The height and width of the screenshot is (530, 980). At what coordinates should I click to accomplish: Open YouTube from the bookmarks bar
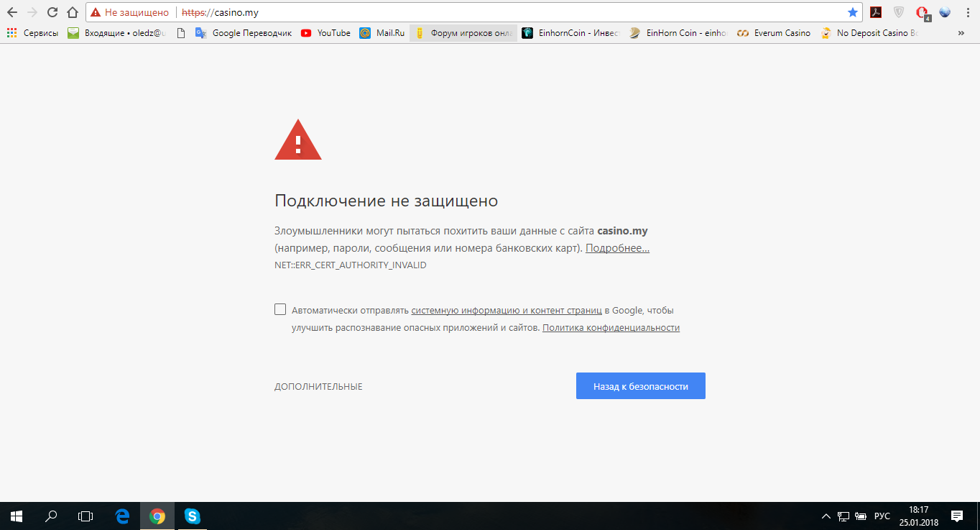(x=325, y=32)
